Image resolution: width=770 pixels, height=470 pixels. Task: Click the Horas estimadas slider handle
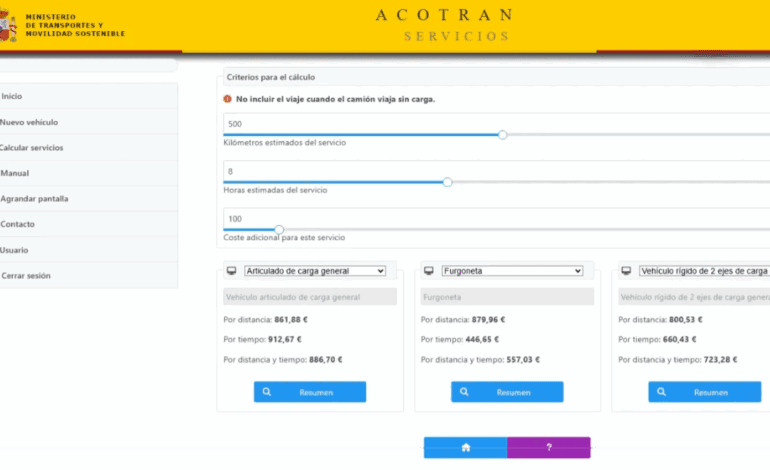tap(447, 182)
